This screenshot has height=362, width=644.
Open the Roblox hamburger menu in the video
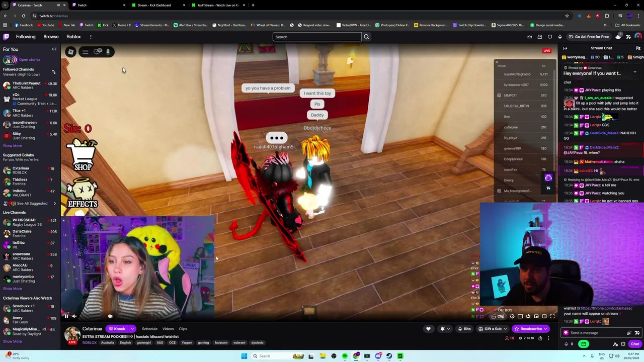click(85, 52)
